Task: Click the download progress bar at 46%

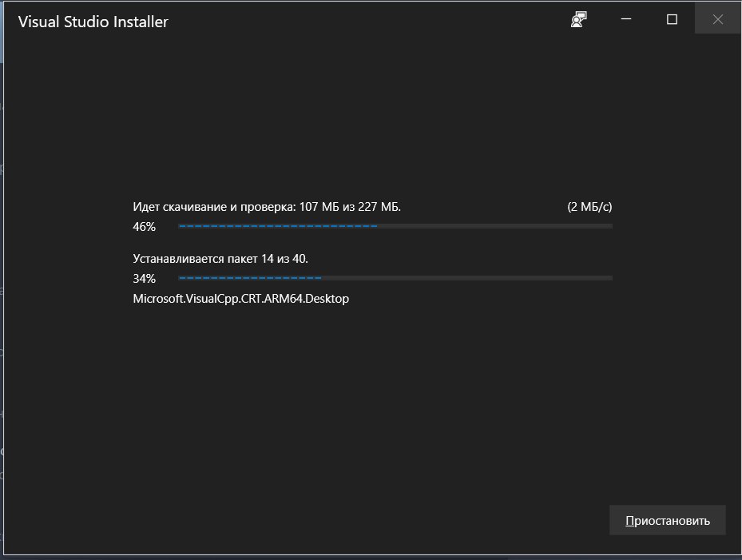Action: click(x=395, y=226)
